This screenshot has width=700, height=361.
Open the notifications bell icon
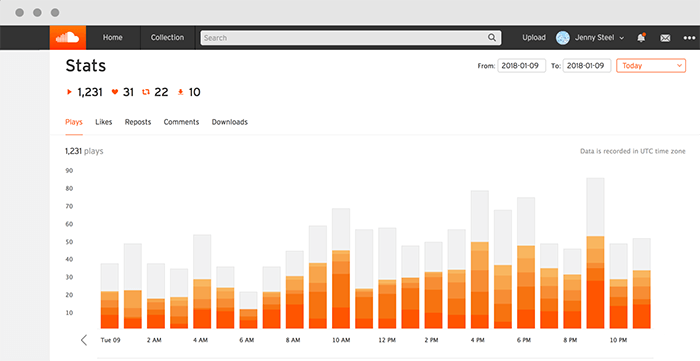641,38
